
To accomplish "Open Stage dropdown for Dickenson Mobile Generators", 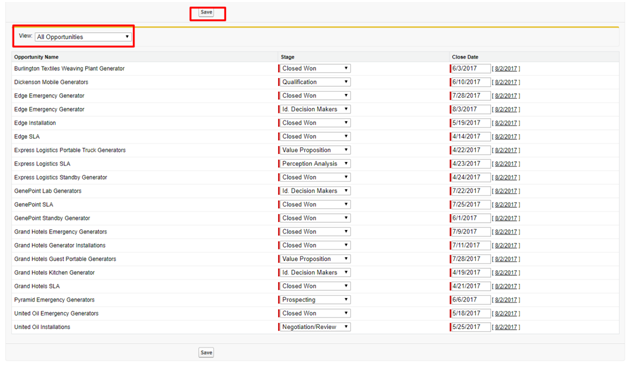I will point(315,82).
